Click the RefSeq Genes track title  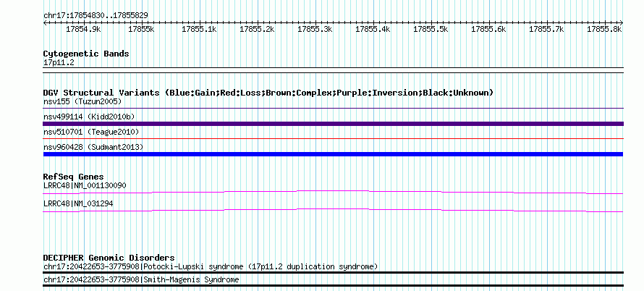(x=74, y=177)
